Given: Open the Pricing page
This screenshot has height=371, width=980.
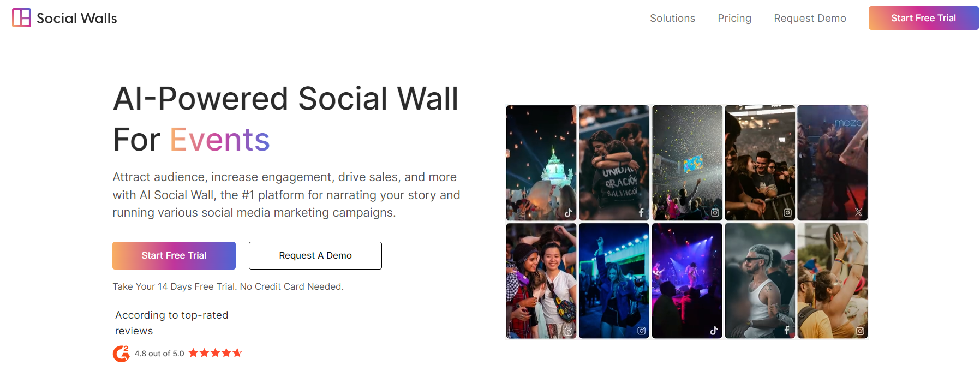Looking at the screenshot, I should click(x=734, y=18).
